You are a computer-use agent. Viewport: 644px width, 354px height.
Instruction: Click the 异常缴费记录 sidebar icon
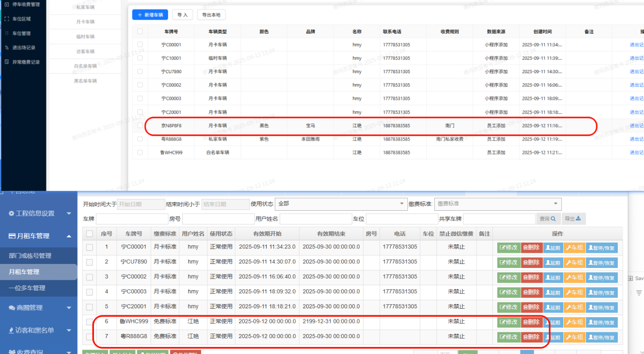(x=7, y=62)
